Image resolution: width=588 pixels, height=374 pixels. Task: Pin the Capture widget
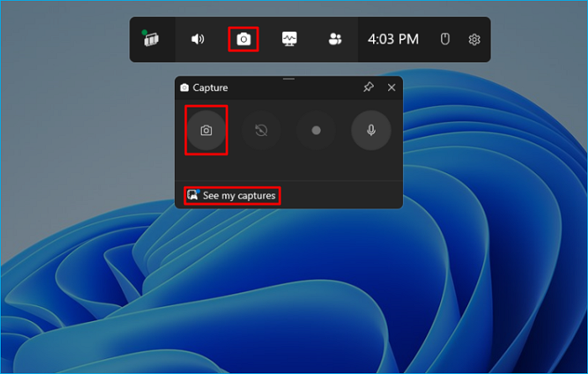click(x=368, y=87)
